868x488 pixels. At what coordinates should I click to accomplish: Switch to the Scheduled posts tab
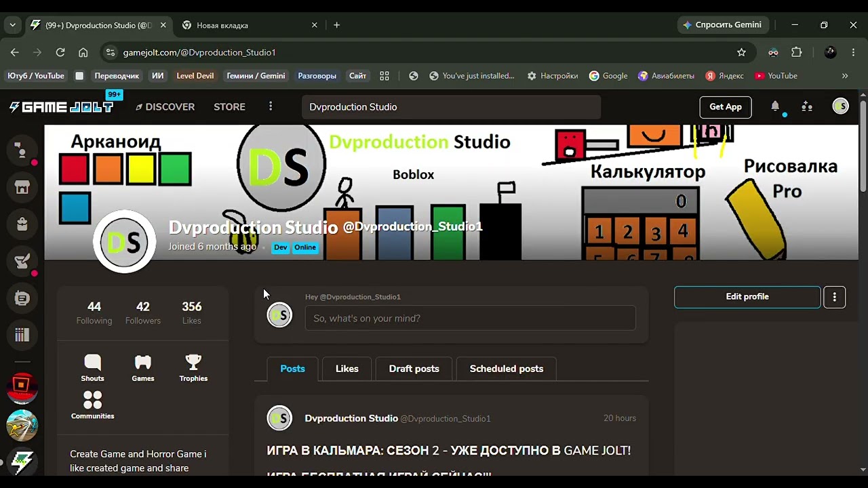click(507, 369)
